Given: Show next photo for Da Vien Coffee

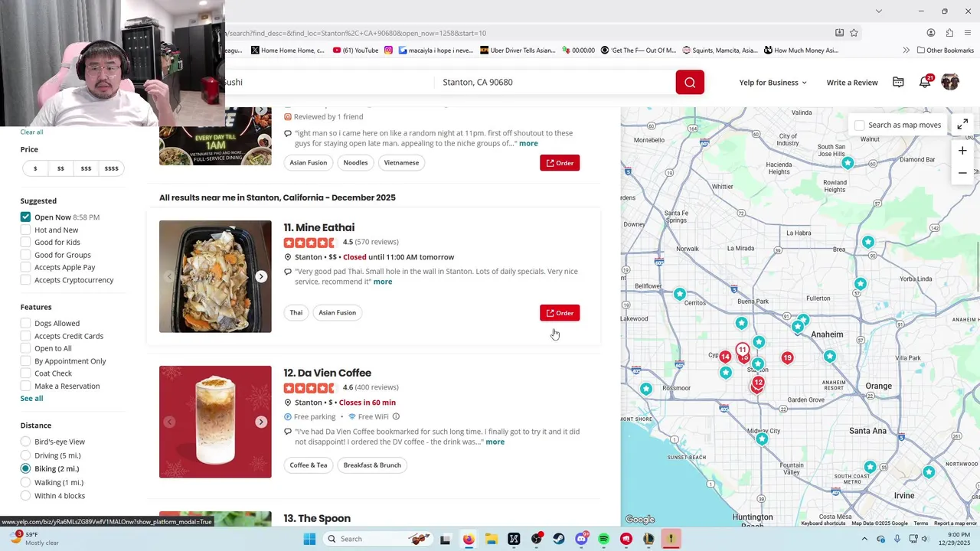Looking at the screenshot, I should tap(261, 422).
